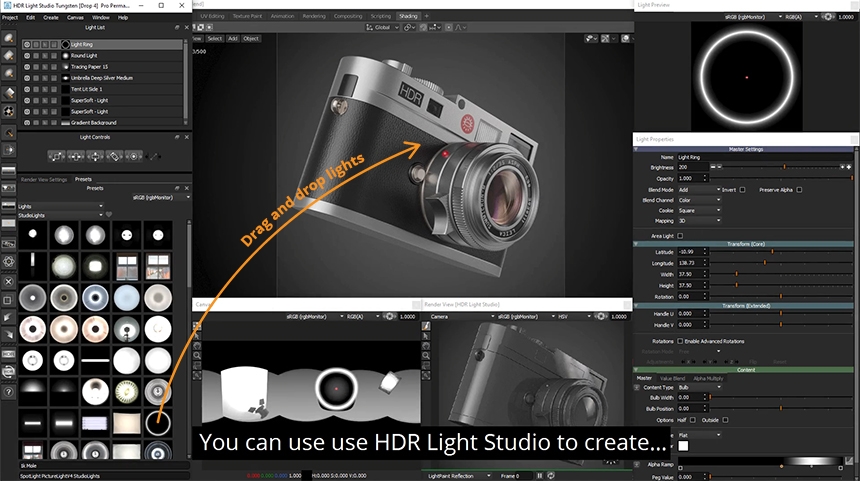Toggle visibility of Tracing Paper 15

tap(27, 67)
